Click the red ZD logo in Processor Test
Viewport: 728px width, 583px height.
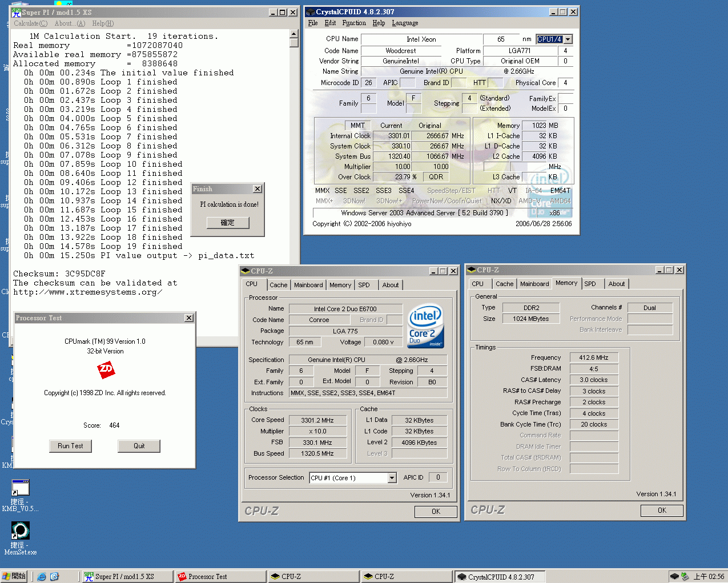point(106,370)
